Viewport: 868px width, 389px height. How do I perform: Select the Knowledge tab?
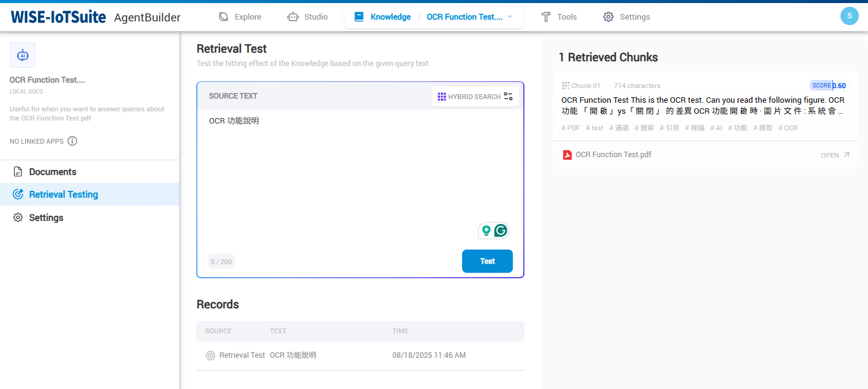pyautogui.click(x=382, y=17)
